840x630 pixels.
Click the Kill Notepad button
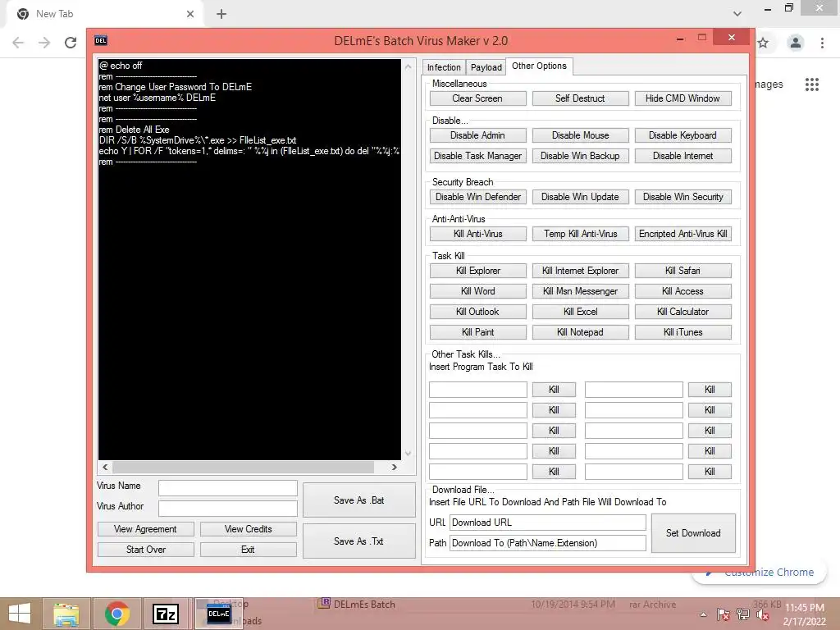click(580, 332)
